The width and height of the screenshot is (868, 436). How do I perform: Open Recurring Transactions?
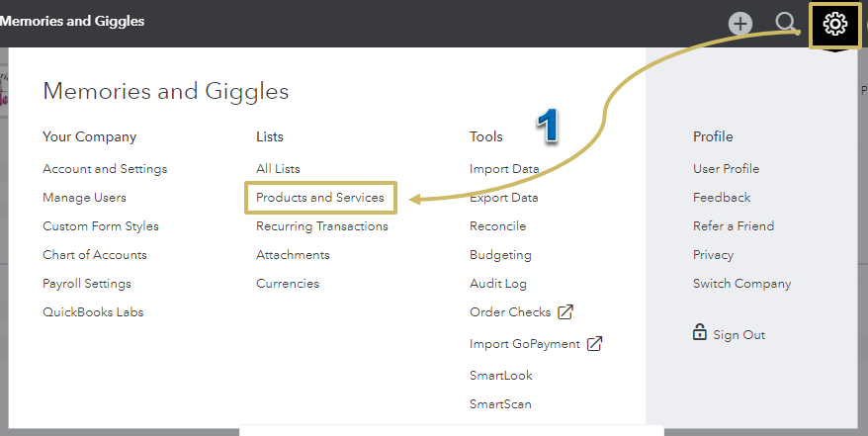click(x=322, y=226)
